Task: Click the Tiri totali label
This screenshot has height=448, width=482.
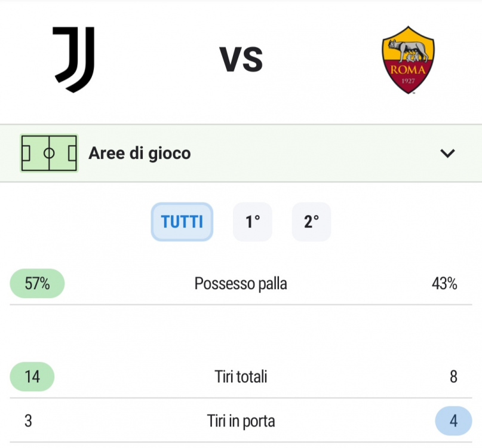Action: coord(241,377)
